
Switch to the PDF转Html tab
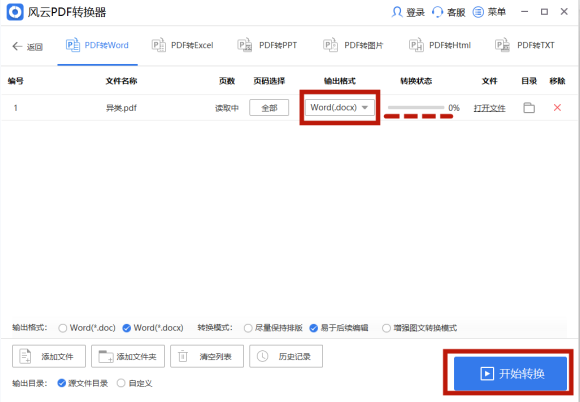[440, 45]
